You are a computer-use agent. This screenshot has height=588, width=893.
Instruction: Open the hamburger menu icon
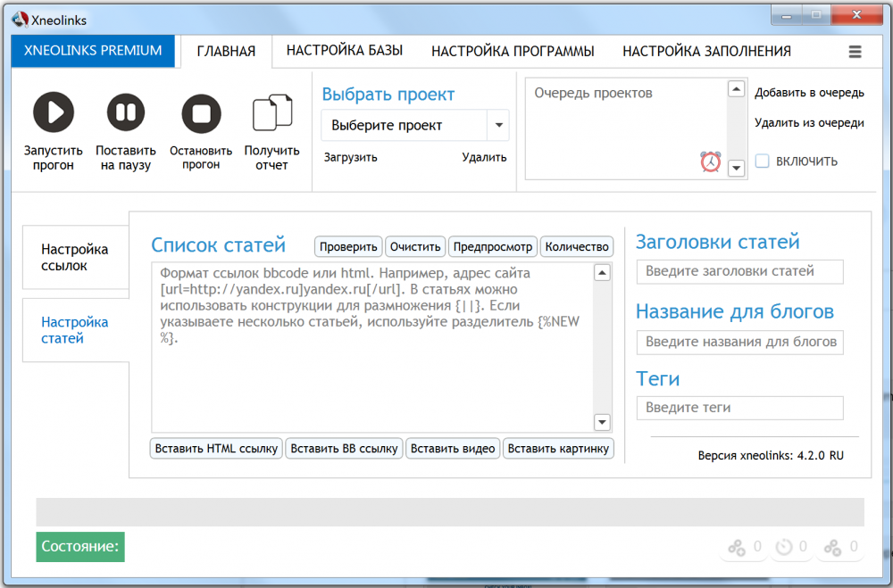click(855, 52)
